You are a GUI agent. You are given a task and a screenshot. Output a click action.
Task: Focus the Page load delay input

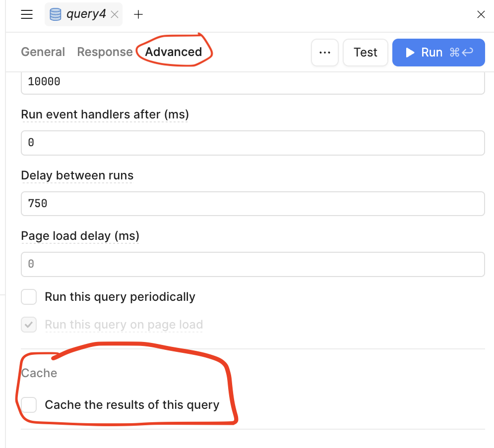tap(252, 264)
